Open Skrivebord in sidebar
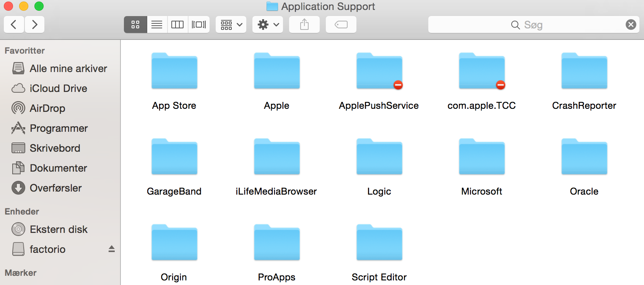 tap(60, 148)
